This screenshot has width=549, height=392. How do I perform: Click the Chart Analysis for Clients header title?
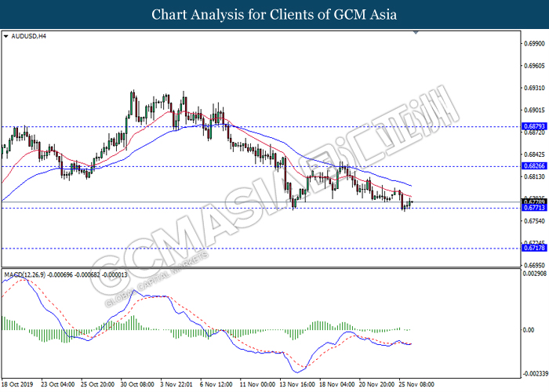274,14
